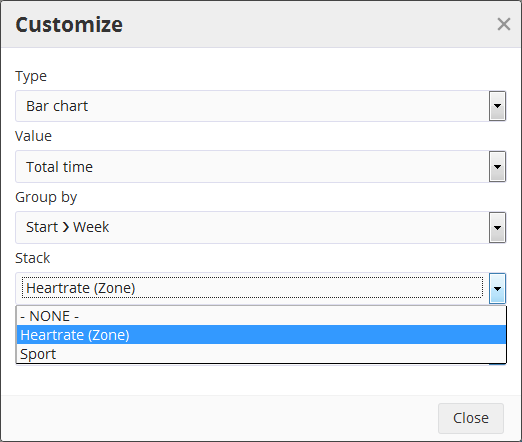Viewport: 522px width, 442px height.
Task: Click the Group by label
Action: [46, 197]
